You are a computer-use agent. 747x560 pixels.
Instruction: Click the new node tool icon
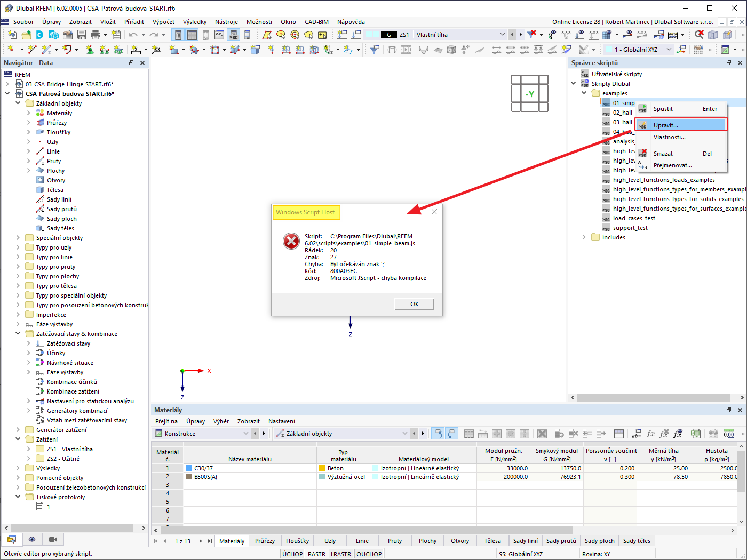click(x=10, y=50)
